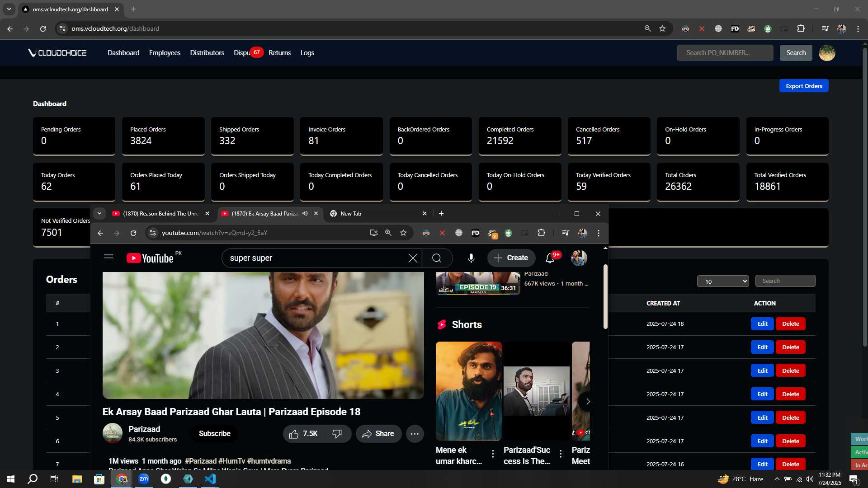Open options for 'Mene ek umar' short
Screen dimensions: 868x488
[493, 454]
